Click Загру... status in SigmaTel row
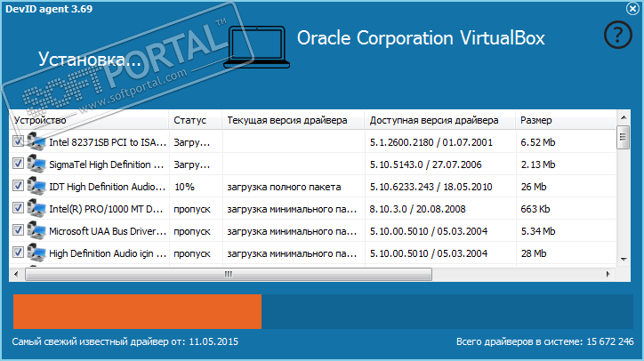 (192, 164)
